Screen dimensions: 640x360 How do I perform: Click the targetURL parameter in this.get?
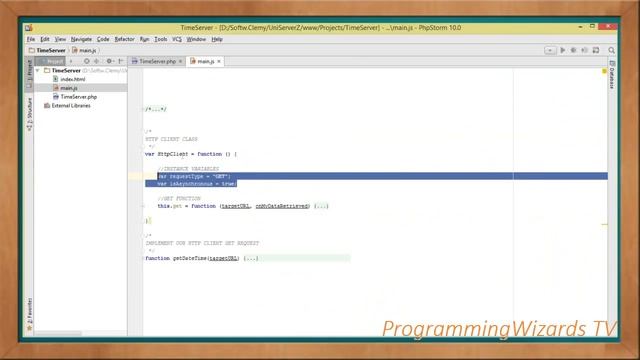point(235,206)
